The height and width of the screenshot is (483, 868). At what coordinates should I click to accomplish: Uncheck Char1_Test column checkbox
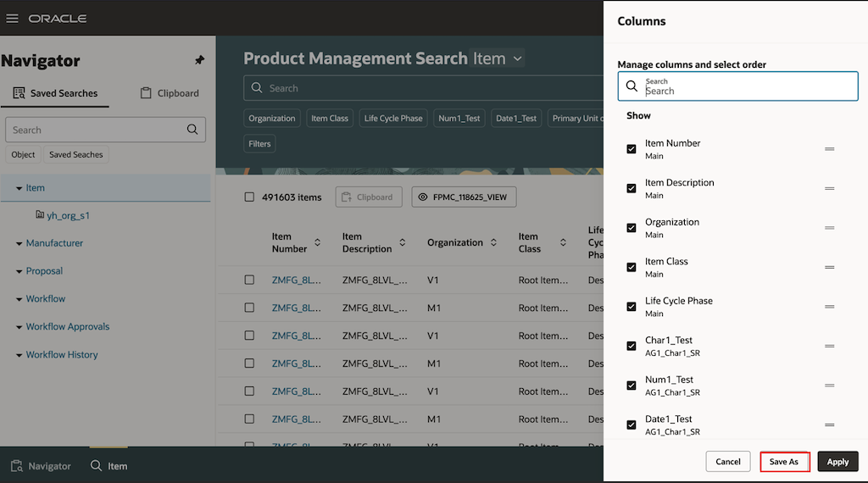pyautogui.click(x=631, y=346)
